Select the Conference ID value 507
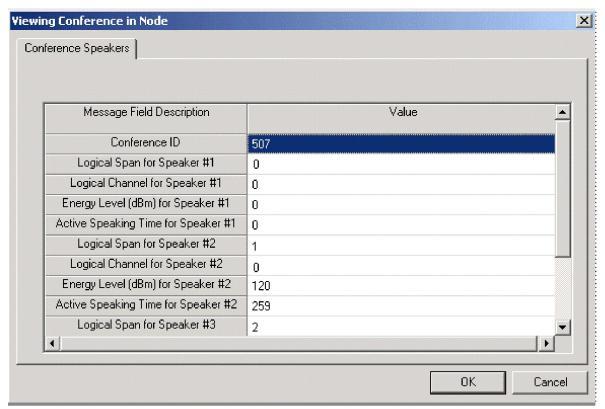The width and height of the screenshot is (605, 409). [400, 144]
